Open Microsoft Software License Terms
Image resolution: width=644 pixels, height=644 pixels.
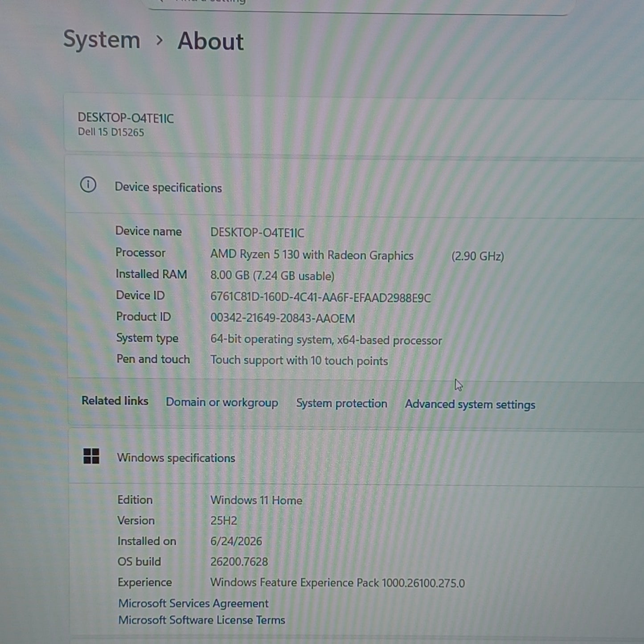tap(201, 620)
